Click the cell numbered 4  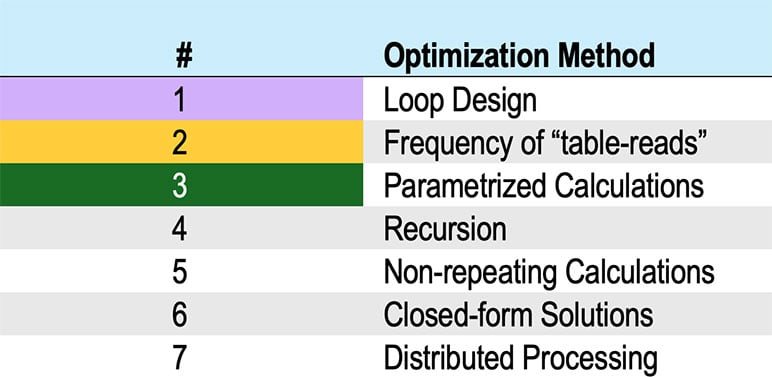click(181, 228)
